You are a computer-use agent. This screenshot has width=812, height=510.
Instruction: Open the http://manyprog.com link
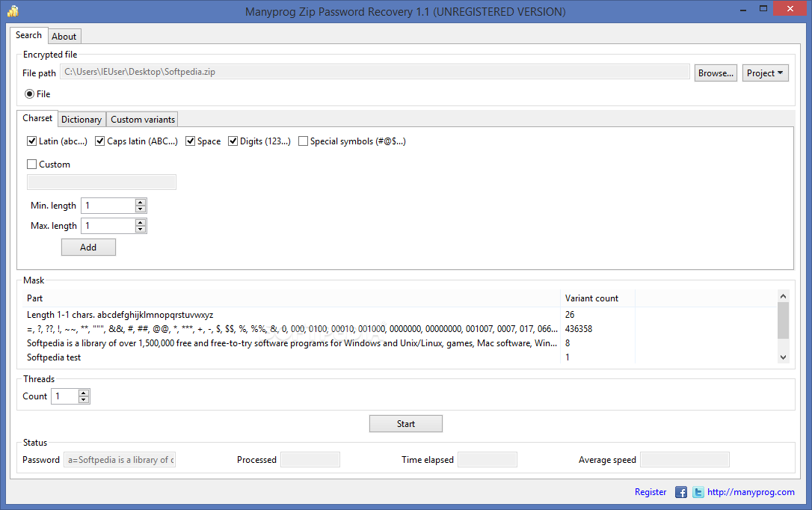(751, 492)
